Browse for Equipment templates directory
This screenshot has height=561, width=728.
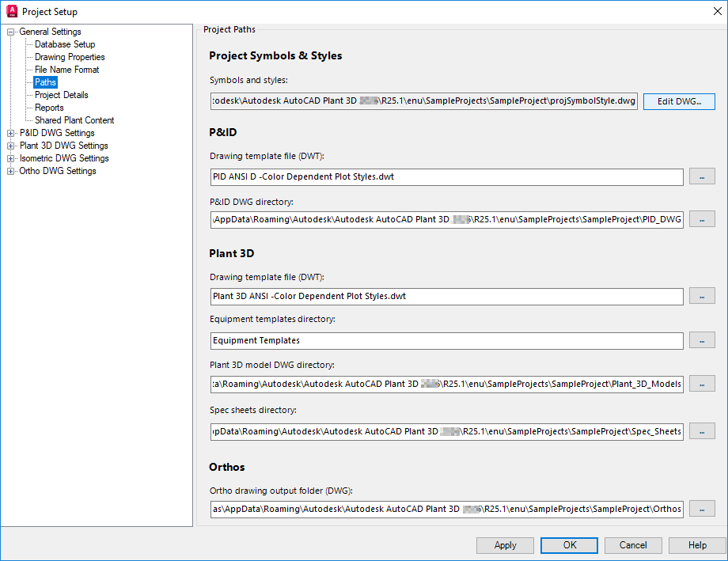point(702,340)
